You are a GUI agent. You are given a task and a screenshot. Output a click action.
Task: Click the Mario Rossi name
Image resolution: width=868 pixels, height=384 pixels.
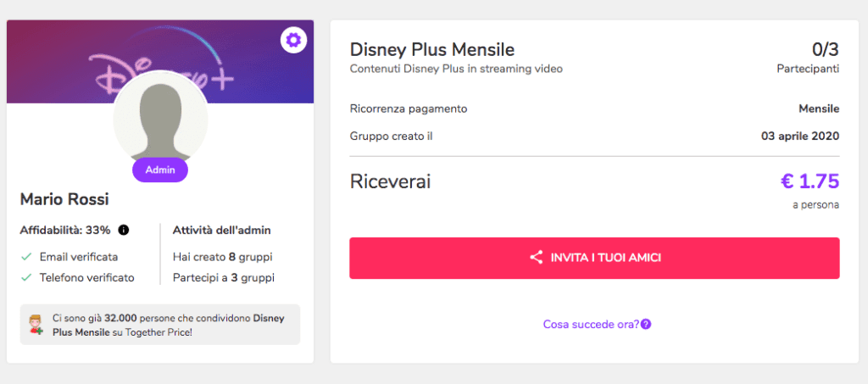tap(64, 199)
